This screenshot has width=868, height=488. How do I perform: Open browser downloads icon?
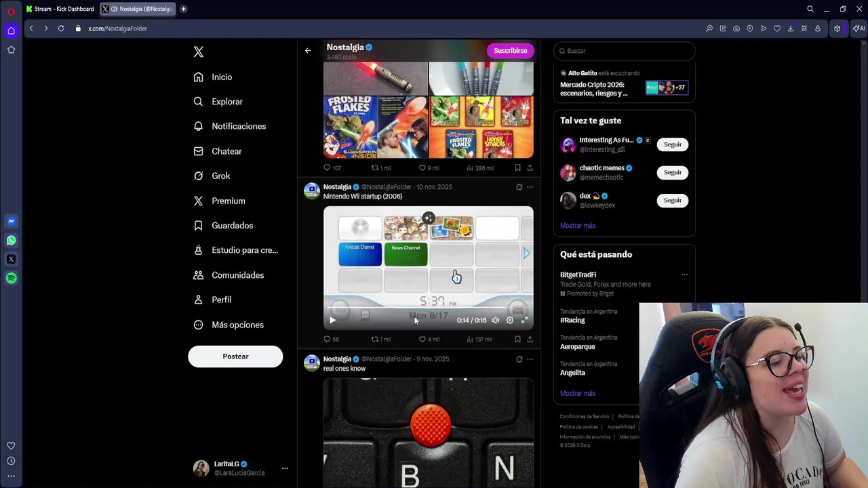point(791,28)
